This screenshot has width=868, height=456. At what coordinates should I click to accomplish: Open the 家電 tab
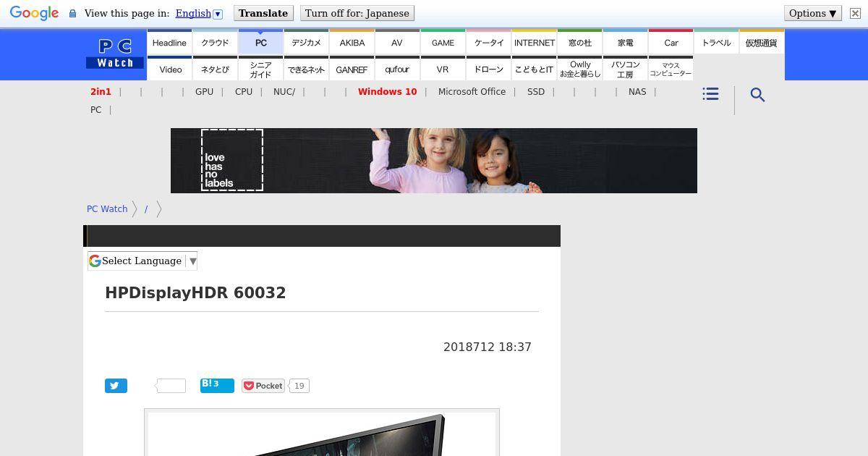[x=626, y=42]
